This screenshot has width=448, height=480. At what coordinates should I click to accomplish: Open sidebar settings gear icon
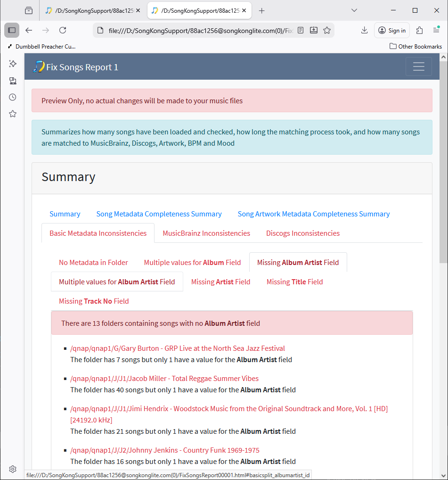(x=13, y=469)
